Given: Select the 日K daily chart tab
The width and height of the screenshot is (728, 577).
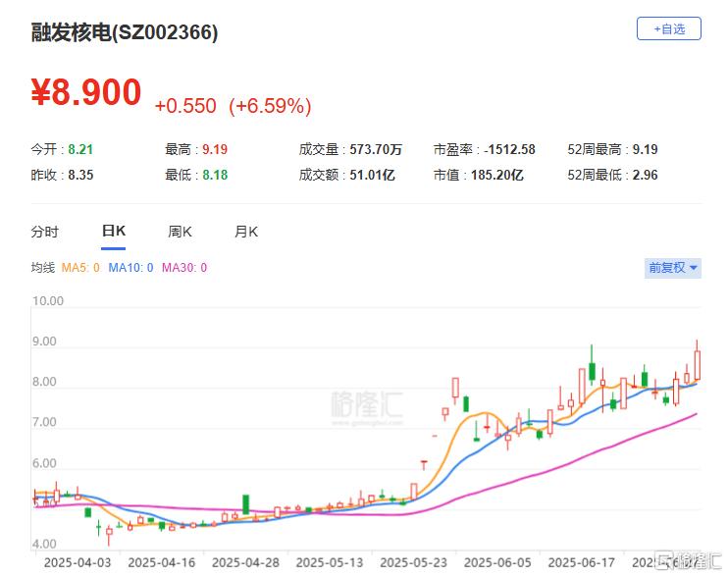Looking at the screenshot, I should coord(114,232).
